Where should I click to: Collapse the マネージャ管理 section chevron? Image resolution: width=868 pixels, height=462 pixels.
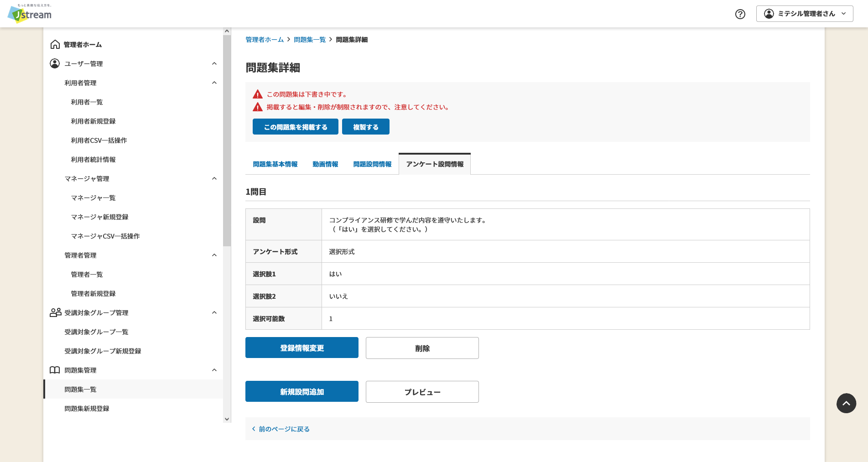pos(214,178)
